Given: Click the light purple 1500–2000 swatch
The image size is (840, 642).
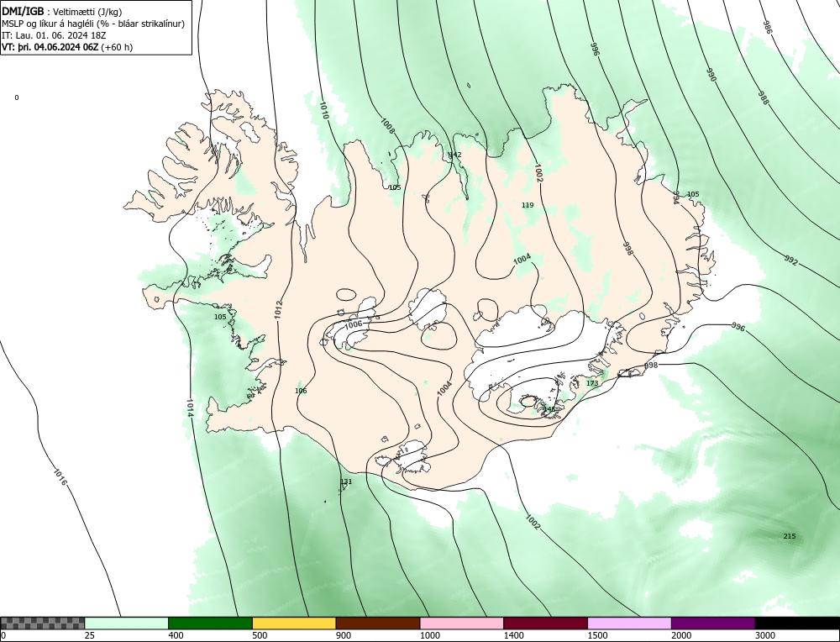Looking at the screenshot, I should click(629, 624).
